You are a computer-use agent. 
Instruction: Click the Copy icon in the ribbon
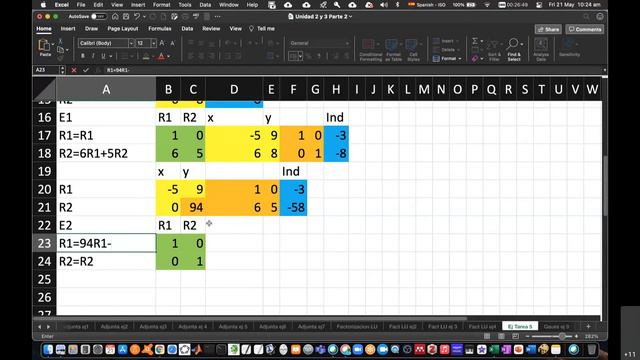pyautogui.click(x=60, y=50)
